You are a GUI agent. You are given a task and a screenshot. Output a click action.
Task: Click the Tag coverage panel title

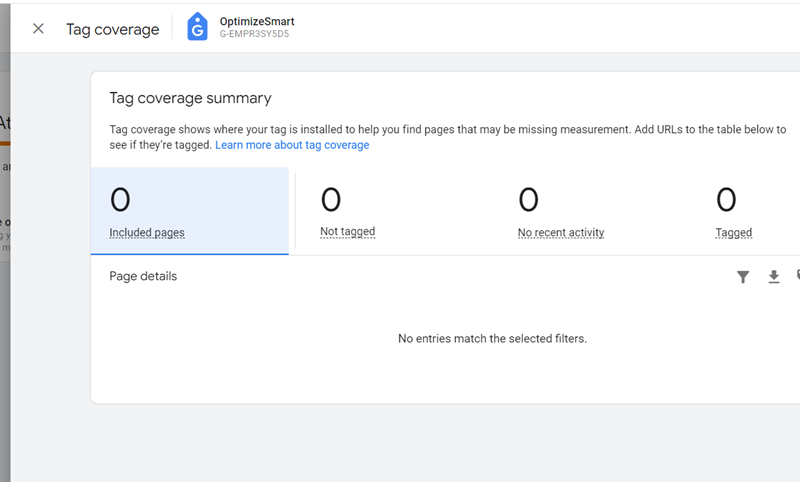point(113,29)
